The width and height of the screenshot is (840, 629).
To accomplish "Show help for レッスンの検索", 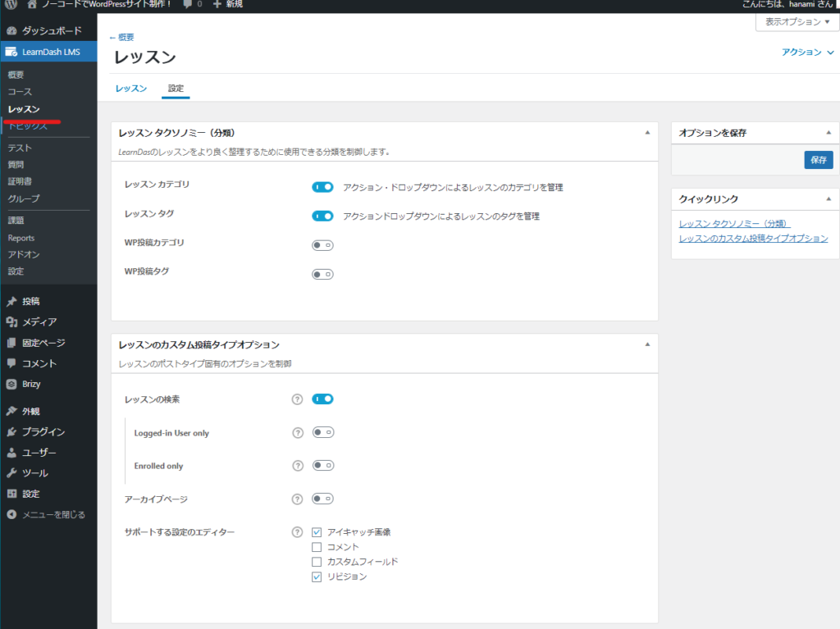I will click(x=297, y=399).
